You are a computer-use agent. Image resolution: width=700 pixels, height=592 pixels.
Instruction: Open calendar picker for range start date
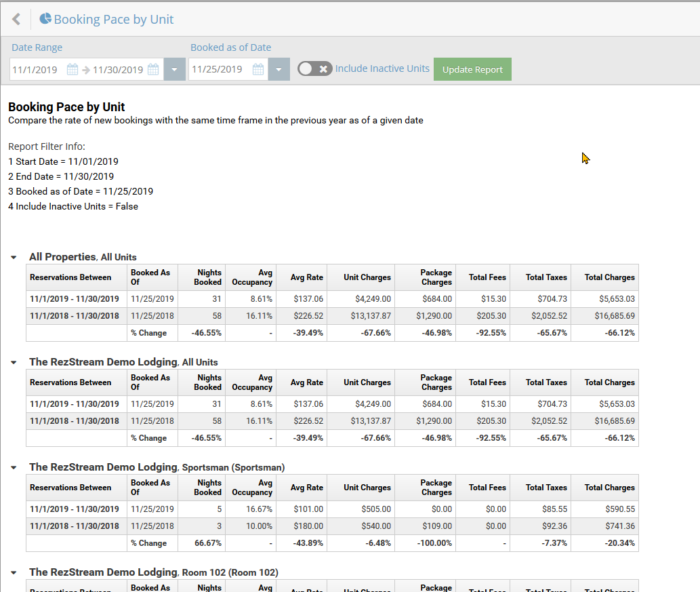click(73, 69)
